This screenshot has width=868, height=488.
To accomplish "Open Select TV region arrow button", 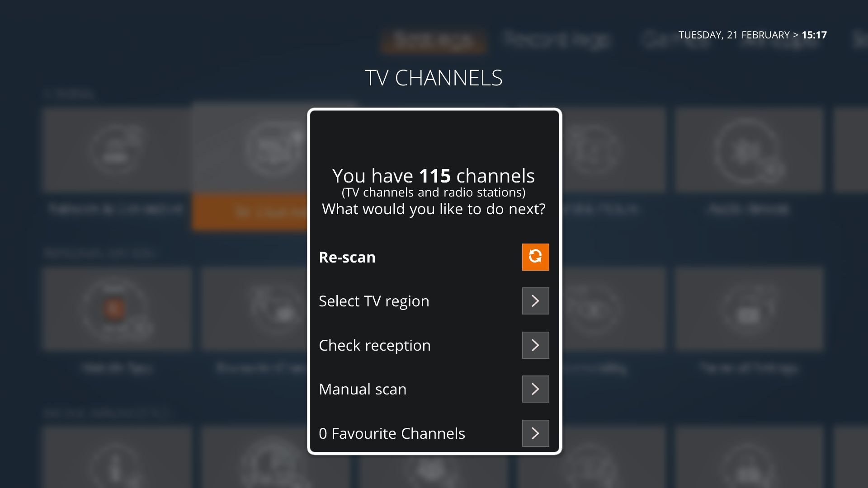I will pyautogui.click(x=535, y=301).
